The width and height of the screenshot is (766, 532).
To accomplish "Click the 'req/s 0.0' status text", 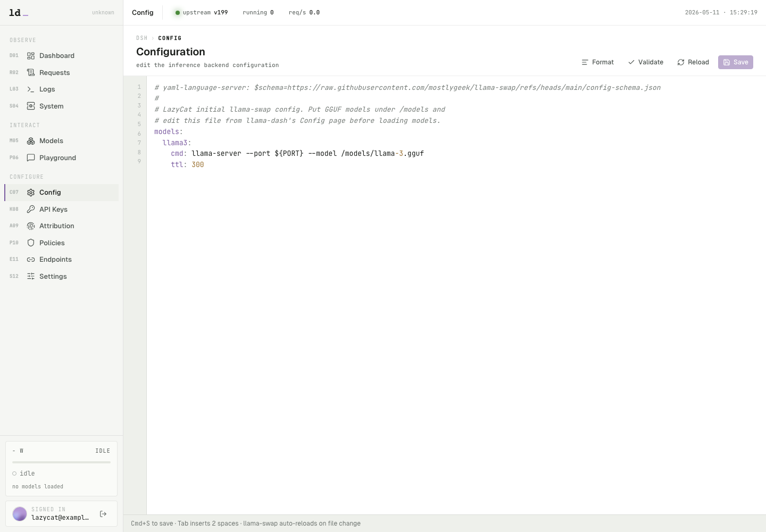I will coord(304,13).
